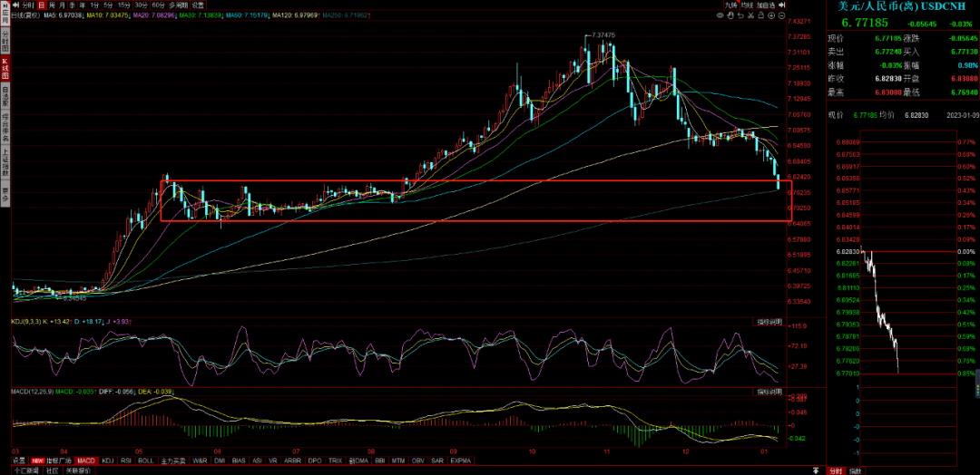Select the K线图 item in left sidebar
Image resolution: width=980 pixels, height=475 pixels.
pos(5,68)
